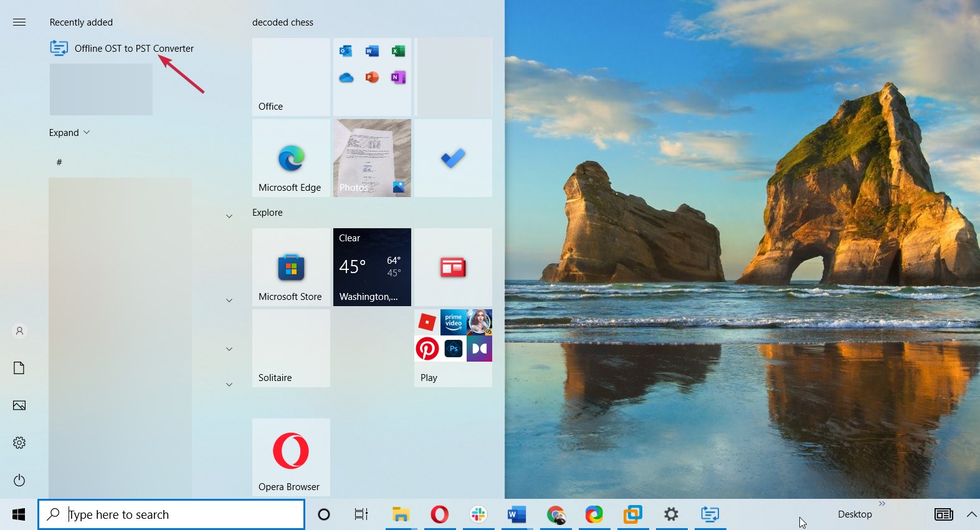Open Documents from the Start sidebar
980x530 pixels.
pyautogui.click(x=19, y=368)
